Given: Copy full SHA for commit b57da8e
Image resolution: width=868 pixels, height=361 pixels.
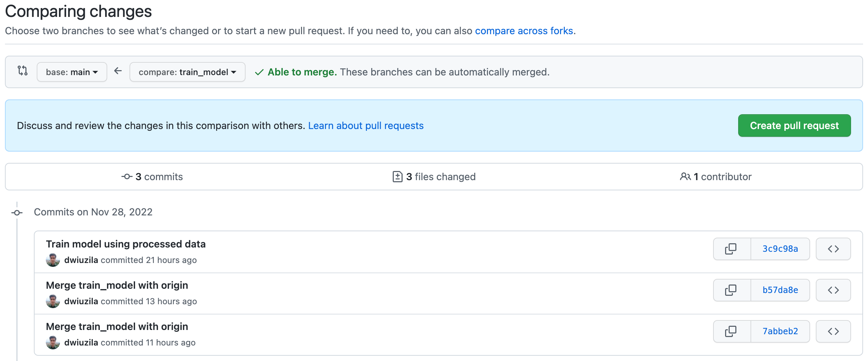Looking at the screenshot, I should (x=731, y=290).
